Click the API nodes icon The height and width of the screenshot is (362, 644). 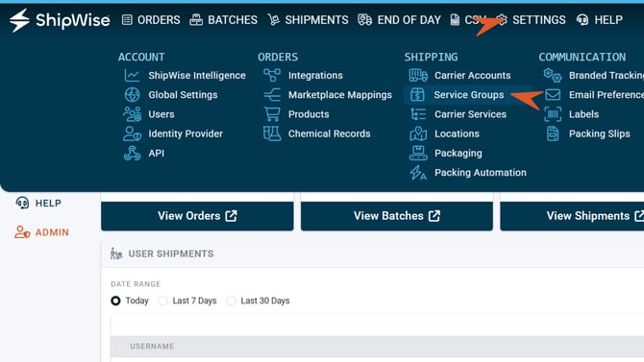133,153
